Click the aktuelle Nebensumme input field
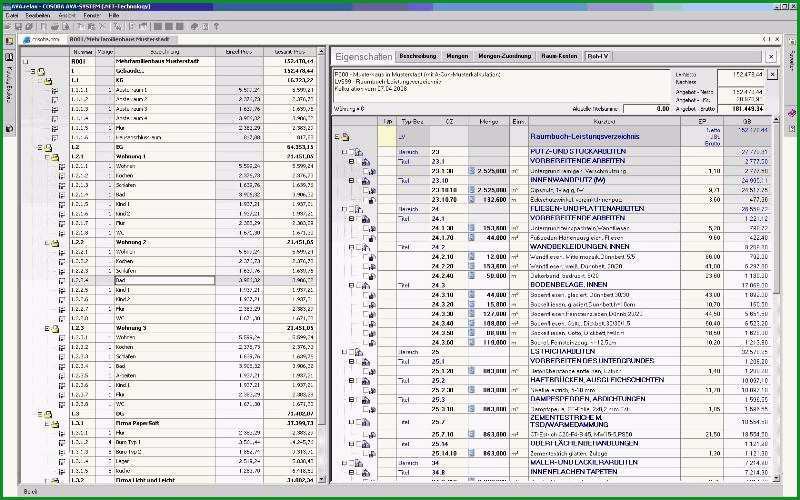The height and width of the screenshot is (500, 800). [646, 109]
